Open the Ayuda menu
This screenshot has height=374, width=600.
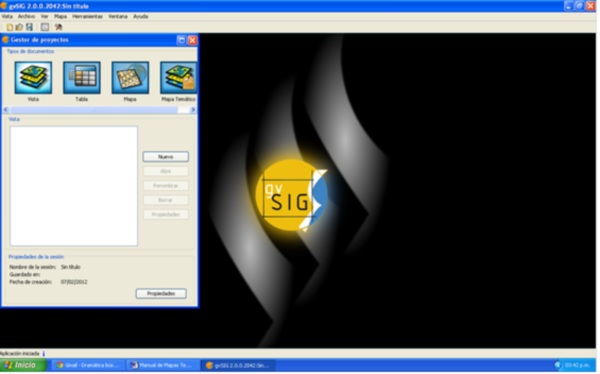[x=140, y=16]
